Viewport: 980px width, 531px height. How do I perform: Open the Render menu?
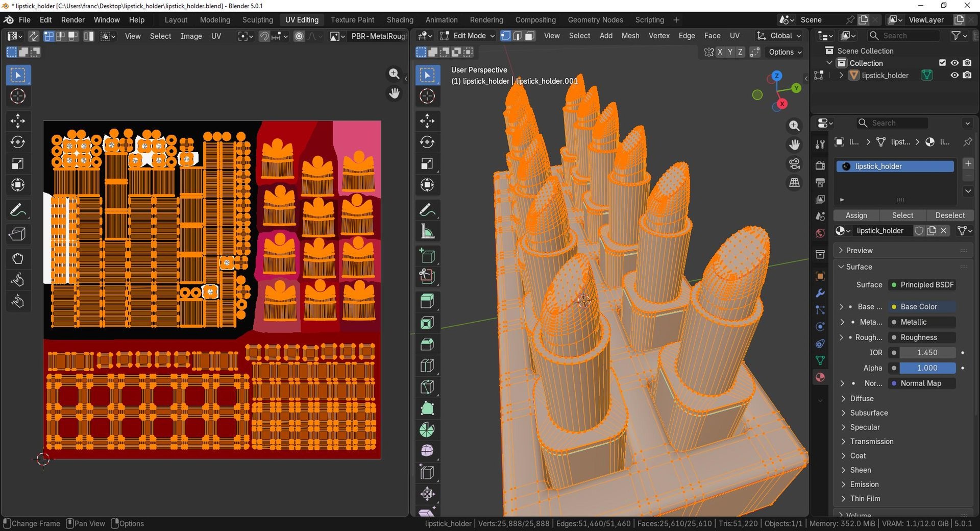click(72, 20)
